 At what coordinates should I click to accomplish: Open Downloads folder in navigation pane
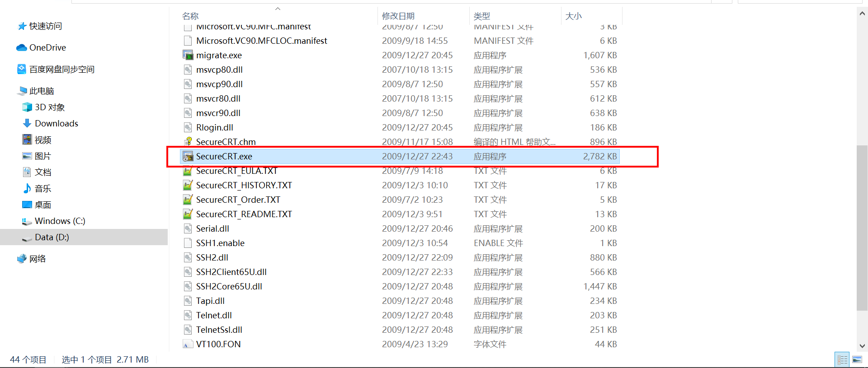57,123
